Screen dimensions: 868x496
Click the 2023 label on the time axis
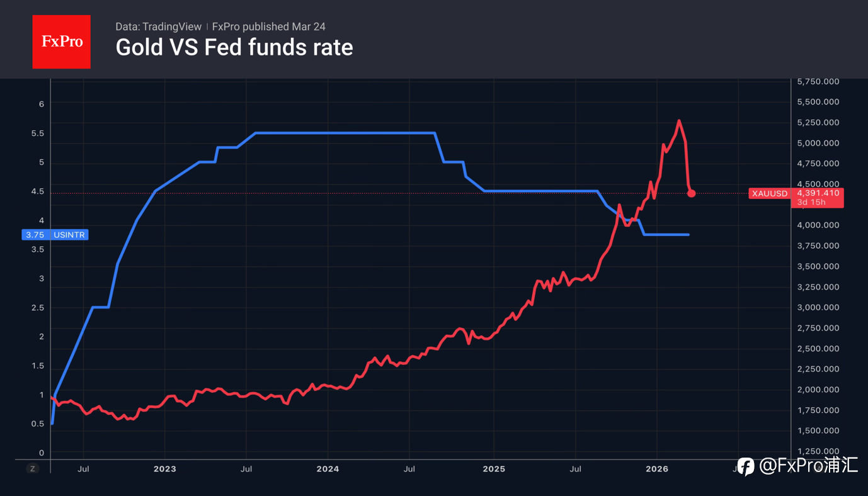tap(164, 469)
